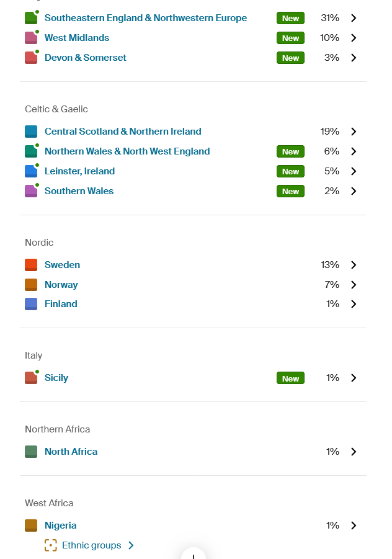Click the New badge for Devon & Somerset

pos(290,58)
